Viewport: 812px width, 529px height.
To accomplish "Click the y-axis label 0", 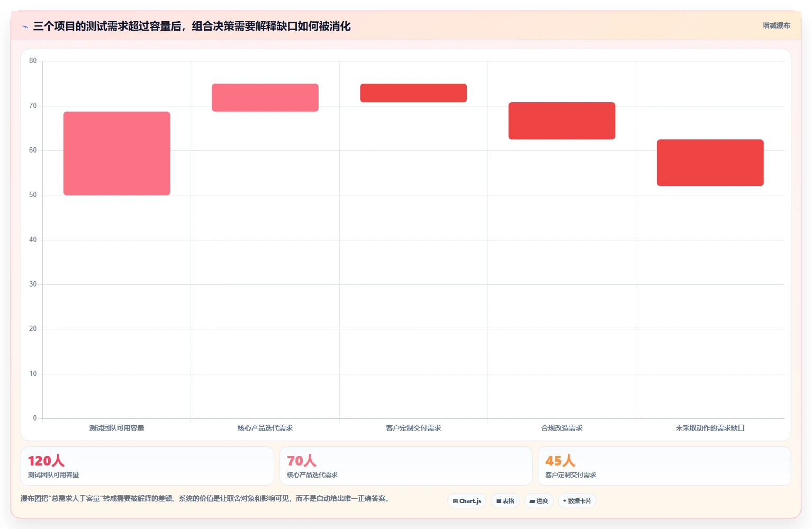I will (35, 418).
